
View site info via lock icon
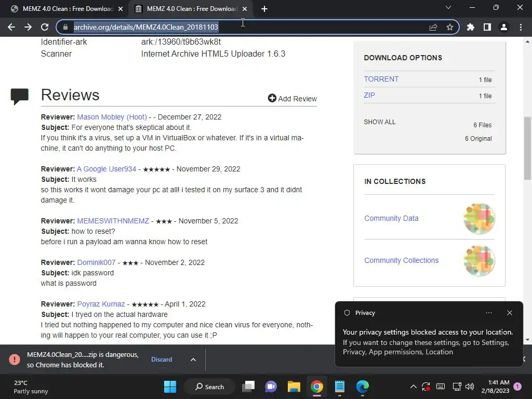click(65, 27)
